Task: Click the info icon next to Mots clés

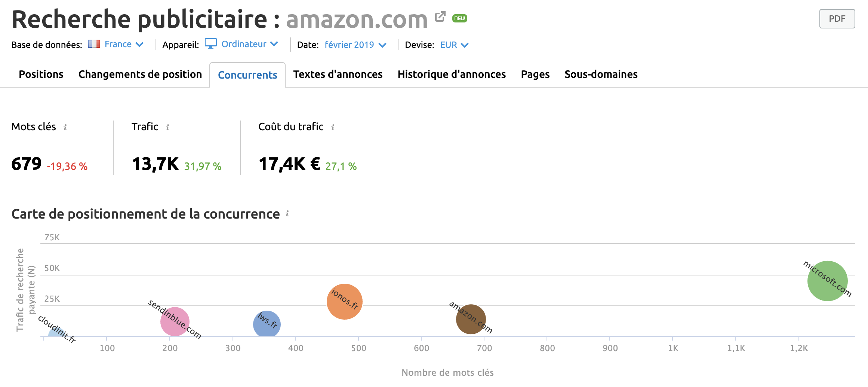Action: (x=66, y=128)
